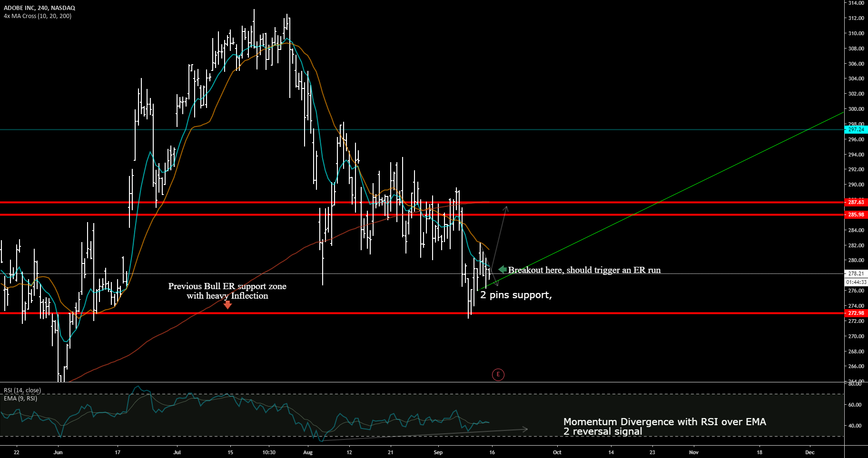The width and height of the screenshot is (868, 458).
Task: Click the Sep label on time axis
Action: coord(438,452)
